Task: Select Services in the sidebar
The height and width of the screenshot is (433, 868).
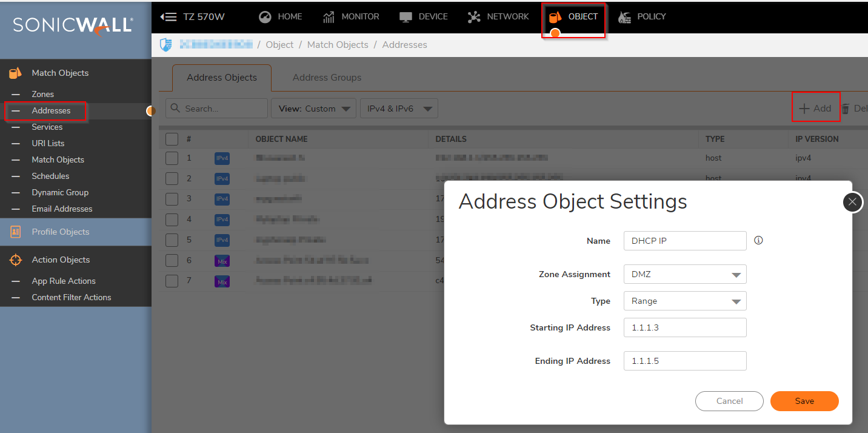Action: pos(47,127)
